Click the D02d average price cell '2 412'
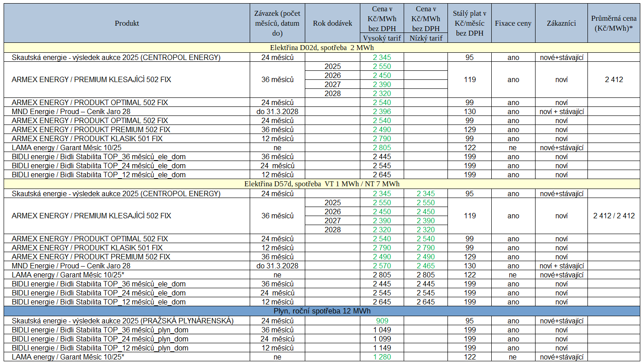This screenshot has height=364, width=643. (614, 80)
